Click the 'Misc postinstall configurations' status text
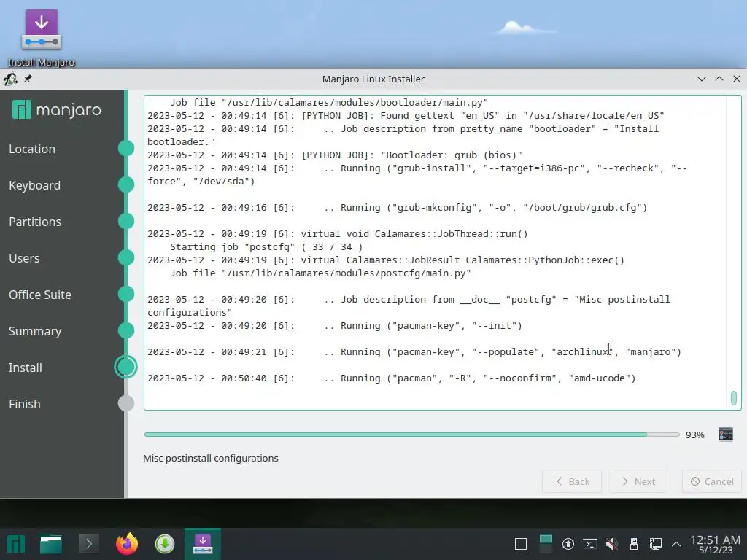 211,458
